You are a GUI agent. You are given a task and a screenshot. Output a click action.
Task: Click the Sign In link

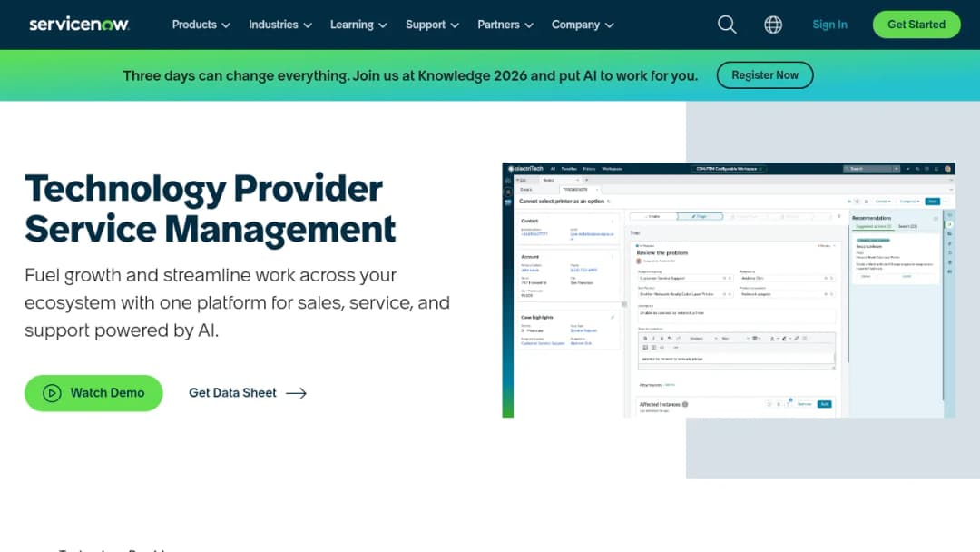click(x=829, y=25)
